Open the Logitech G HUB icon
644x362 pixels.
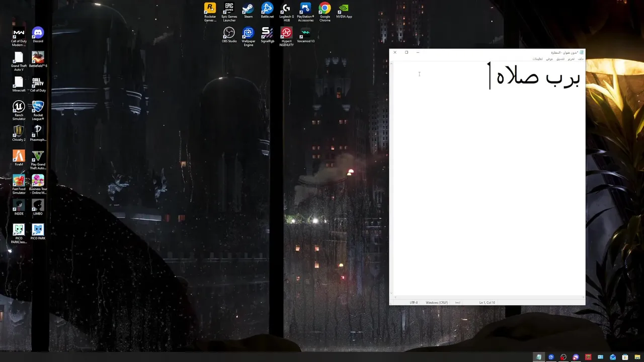click(x=286, y=12)
